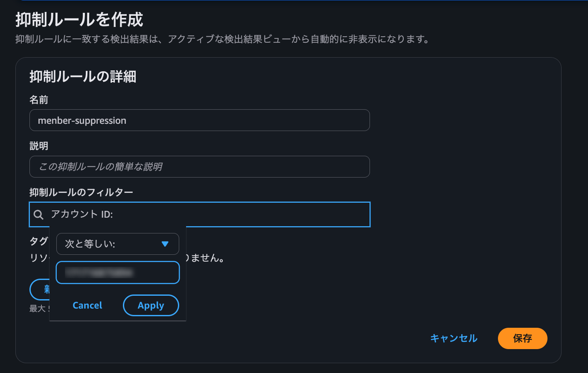The height and width of the screenshot is (373, 588).
Task: Focus the 名前 field containing menber-suppression
Action: [199, 120]
